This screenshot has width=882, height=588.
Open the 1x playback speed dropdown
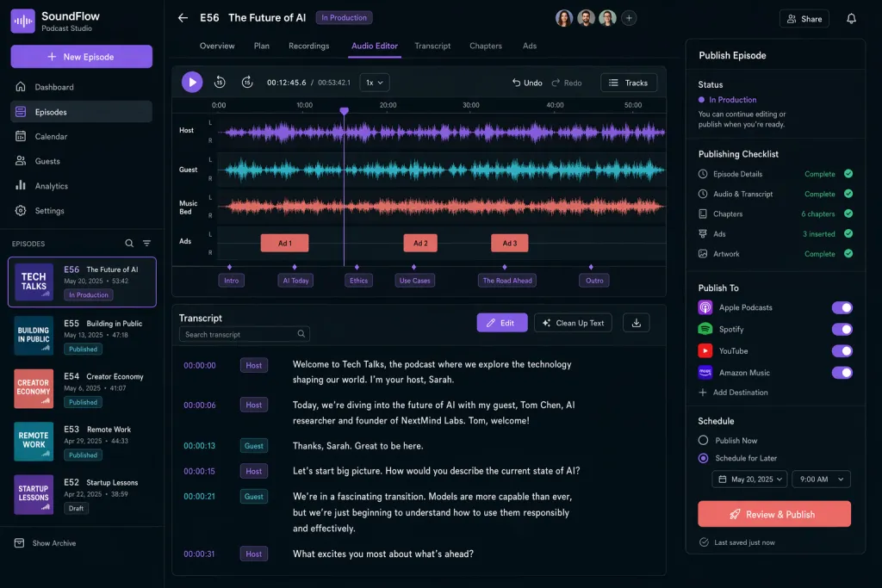pos(374,83)
